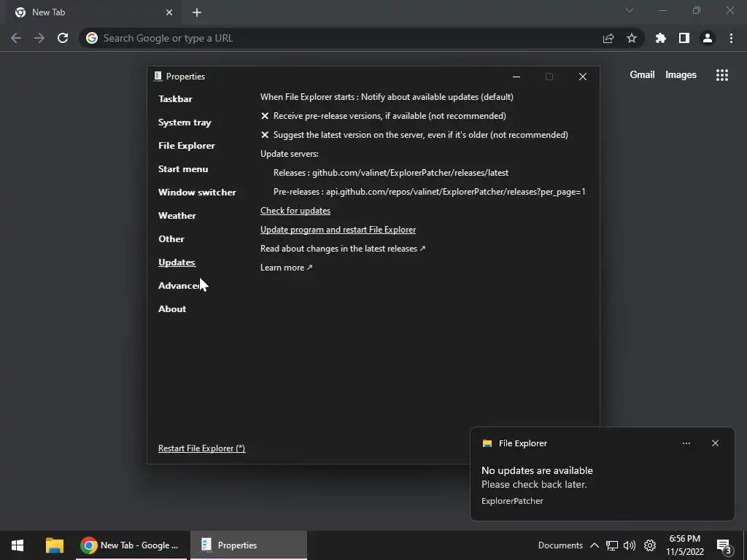Open Chrome extensions puzzle icon
747x560 pixels.
coord(661,38)
